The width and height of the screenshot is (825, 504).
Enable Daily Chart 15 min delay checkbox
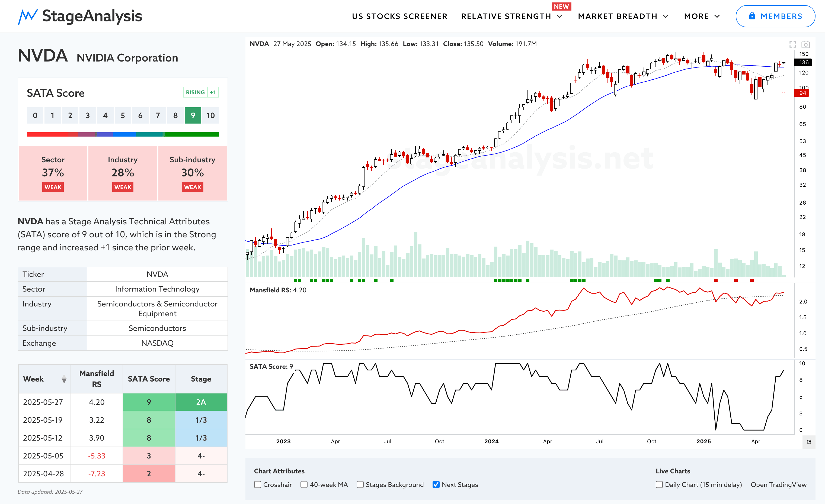[x=659, y=484]
